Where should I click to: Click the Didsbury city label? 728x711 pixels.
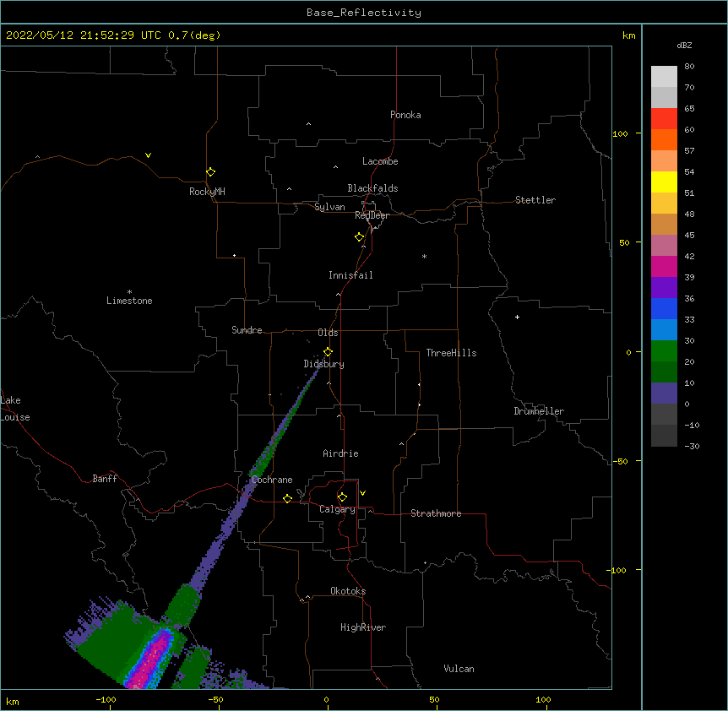click(x=324, y=364)
